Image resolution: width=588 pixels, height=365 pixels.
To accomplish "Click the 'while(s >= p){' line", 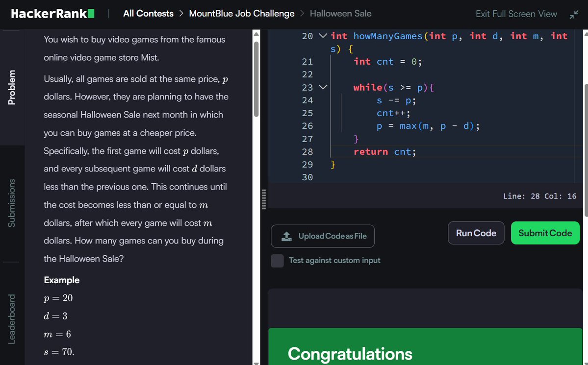I will click(393, 87).
